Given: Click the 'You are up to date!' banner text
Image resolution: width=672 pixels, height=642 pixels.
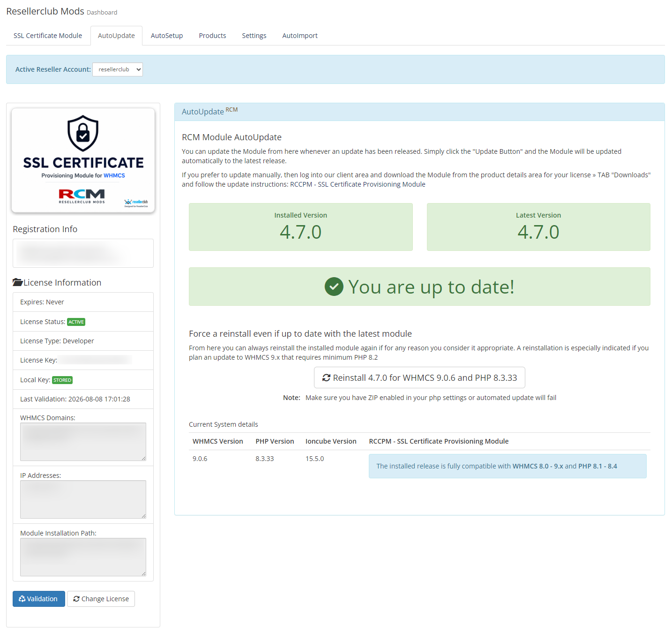Looking at the screenshot, I should click(x=431, y=287).
